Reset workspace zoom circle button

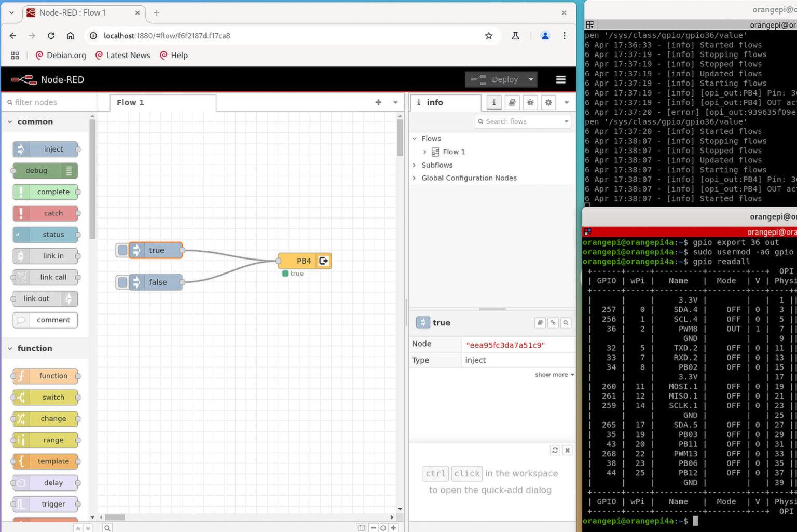[383, 527]
